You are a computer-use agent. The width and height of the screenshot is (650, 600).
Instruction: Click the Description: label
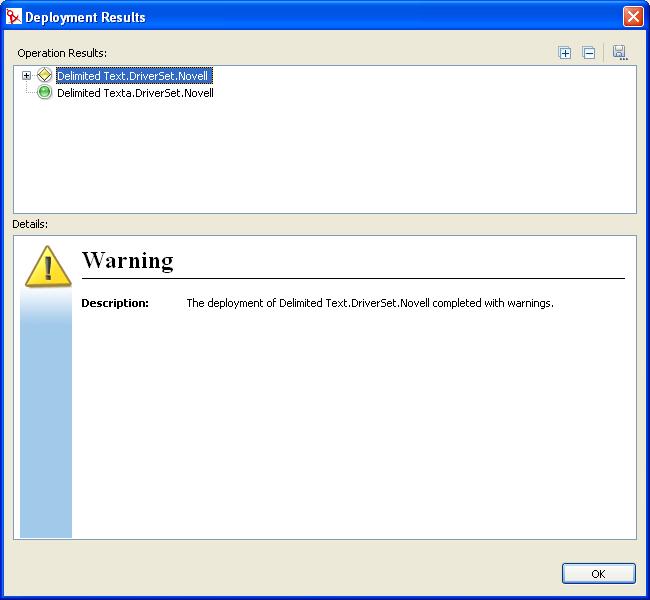point(115,303)
